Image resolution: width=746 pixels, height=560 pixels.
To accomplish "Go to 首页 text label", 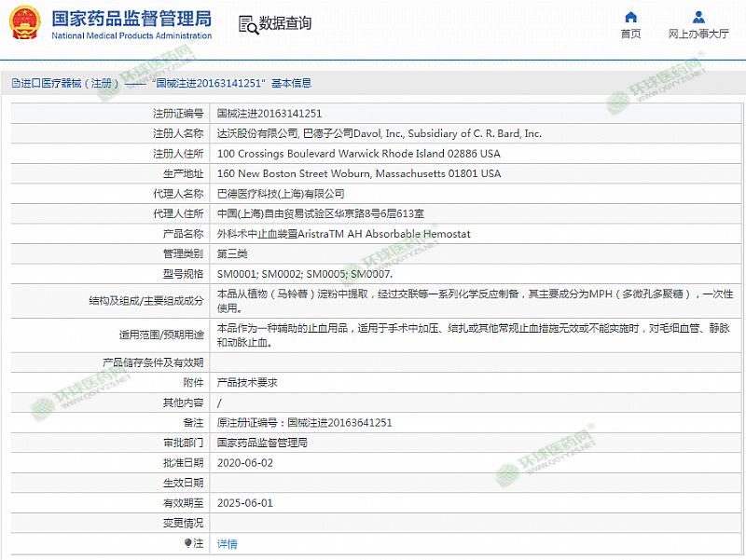I will point(631,34).
